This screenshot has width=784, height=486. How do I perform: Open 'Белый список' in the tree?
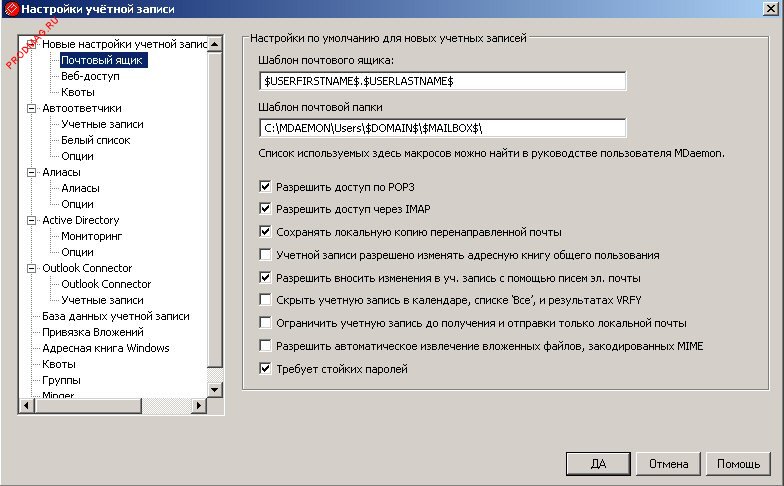coord(95,140)
